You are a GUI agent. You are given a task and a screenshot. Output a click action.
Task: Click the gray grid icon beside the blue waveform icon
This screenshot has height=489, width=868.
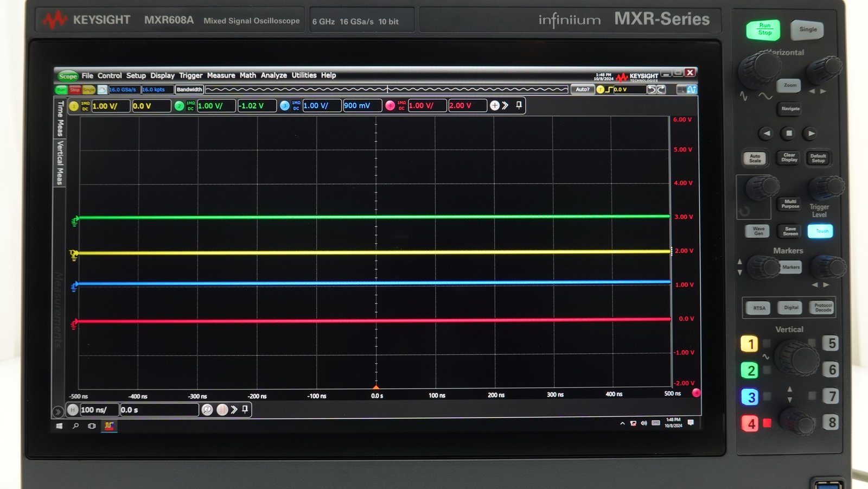[x=682, y=90]
